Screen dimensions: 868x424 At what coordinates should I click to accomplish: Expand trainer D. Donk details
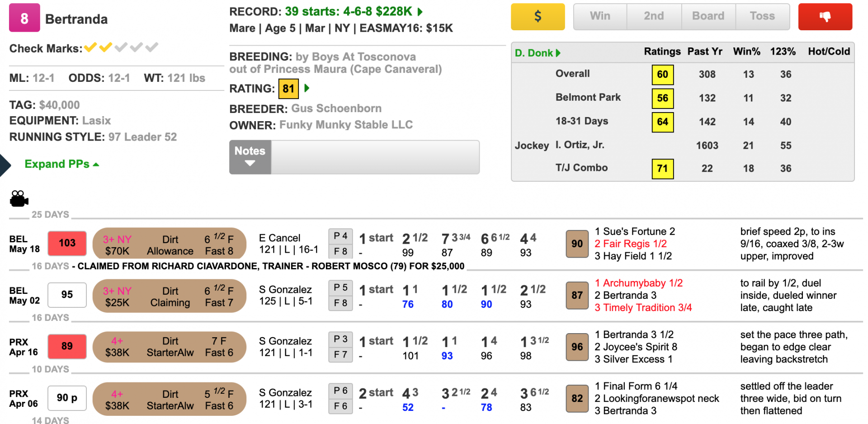538,53
